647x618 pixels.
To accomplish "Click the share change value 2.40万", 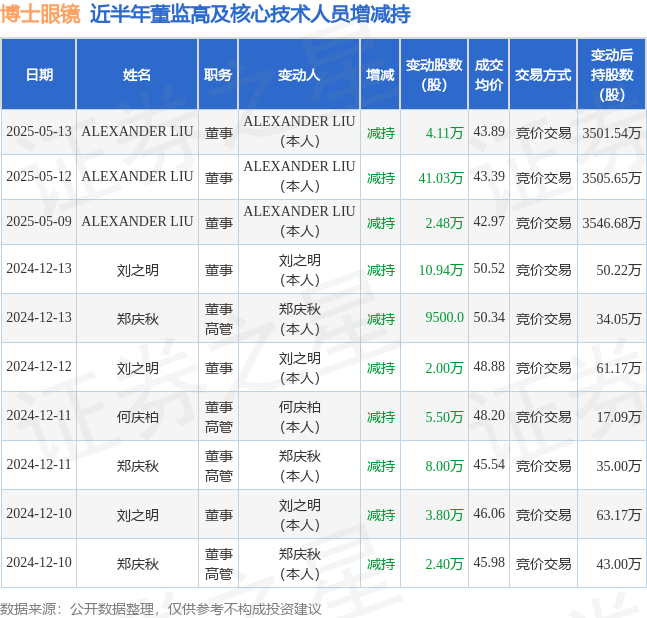I will (444, 564).
